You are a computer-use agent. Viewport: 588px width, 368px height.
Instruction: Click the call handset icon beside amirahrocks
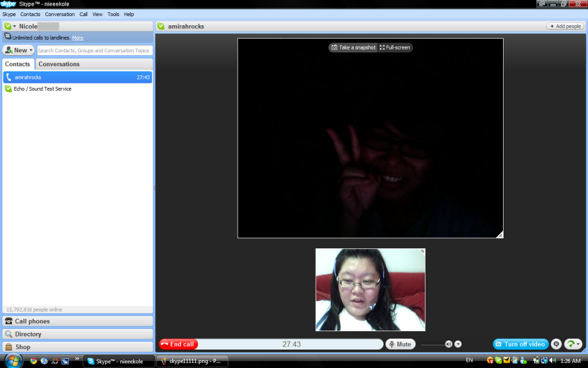9,78
